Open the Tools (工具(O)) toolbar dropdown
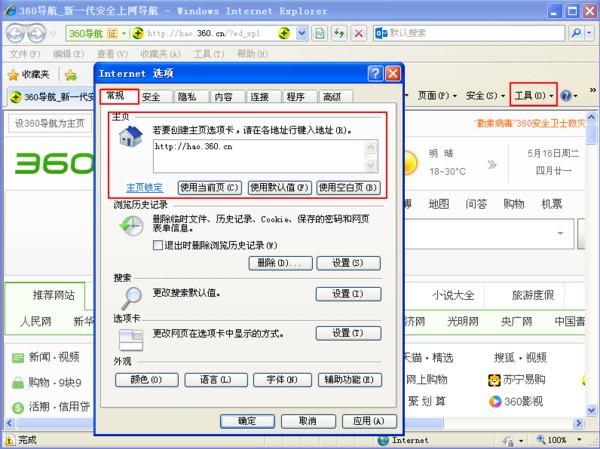 click(x=533, y=96)
